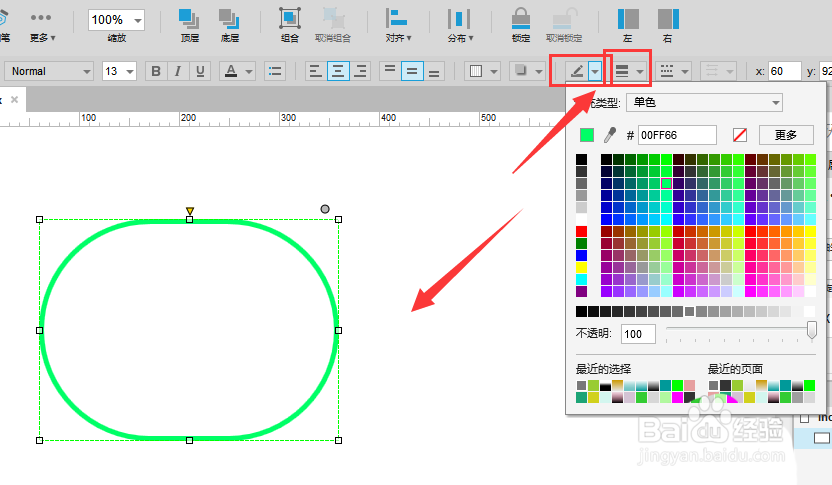The width and height of the screenshot is (832, 485).
Task: Expand the text color dropdown arrow
Action: click(249, 71)
